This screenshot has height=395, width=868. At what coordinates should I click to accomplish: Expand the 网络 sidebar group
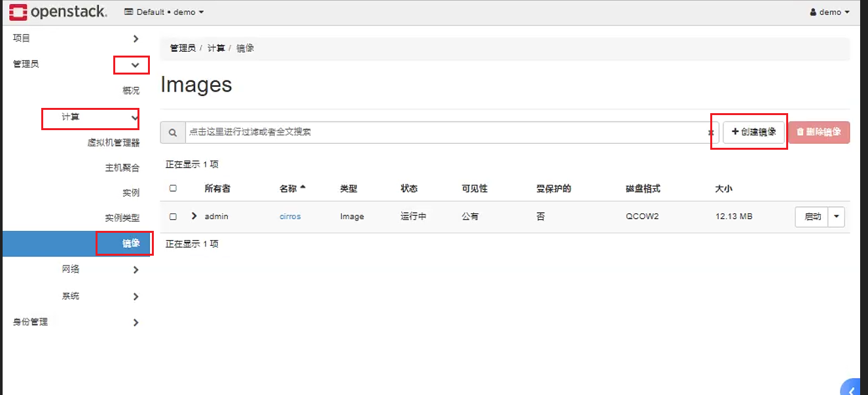point(136,269)
